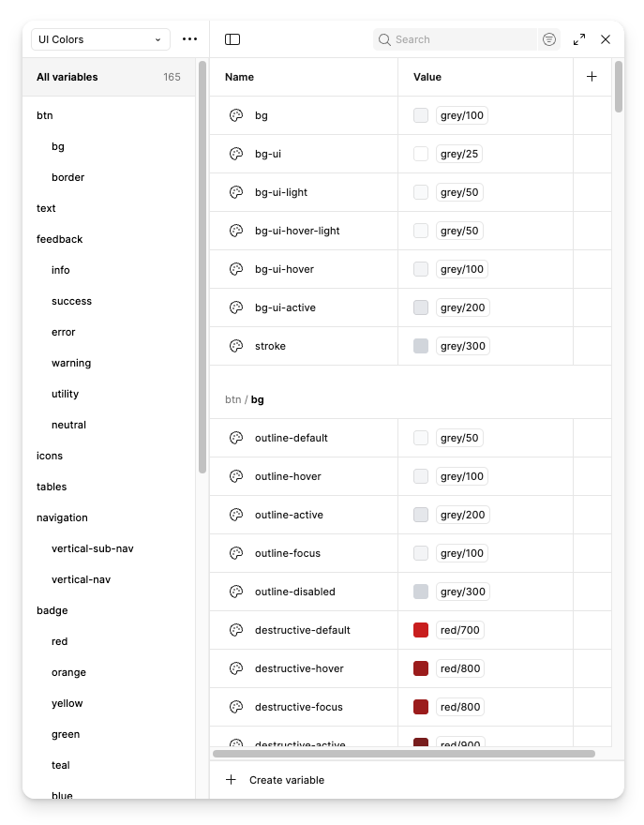This screenshot has height=825, width=644.
Task: Open the red/700 value of destructive-default
Action: (460, 630)
